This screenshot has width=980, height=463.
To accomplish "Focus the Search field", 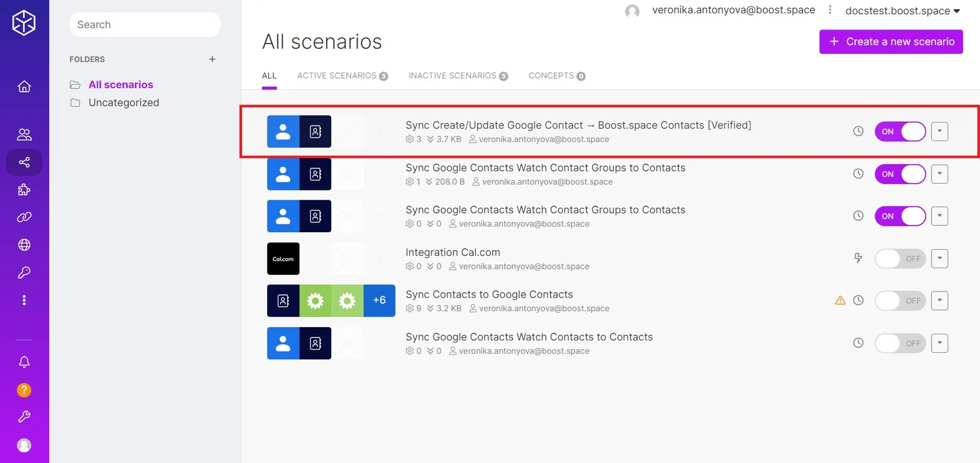I will (x=145, y=24).
